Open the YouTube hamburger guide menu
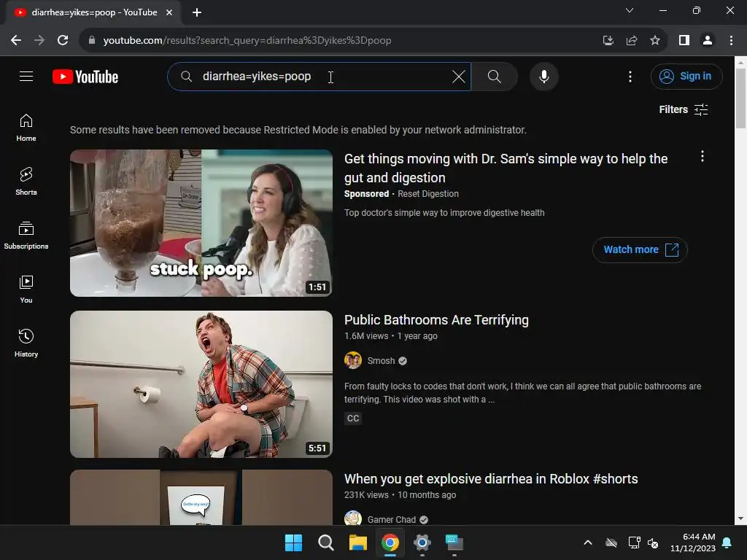747x560 pixels. pos(26,76)
